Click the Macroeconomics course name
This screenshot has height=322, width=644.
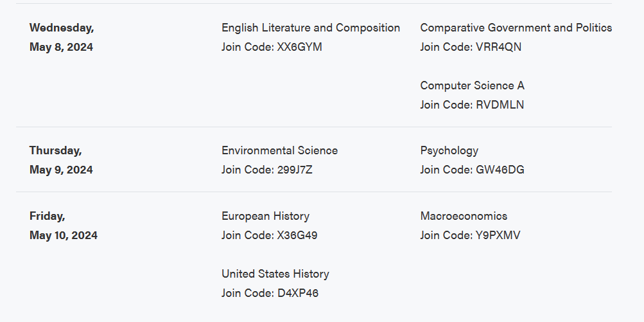(464, 216)
